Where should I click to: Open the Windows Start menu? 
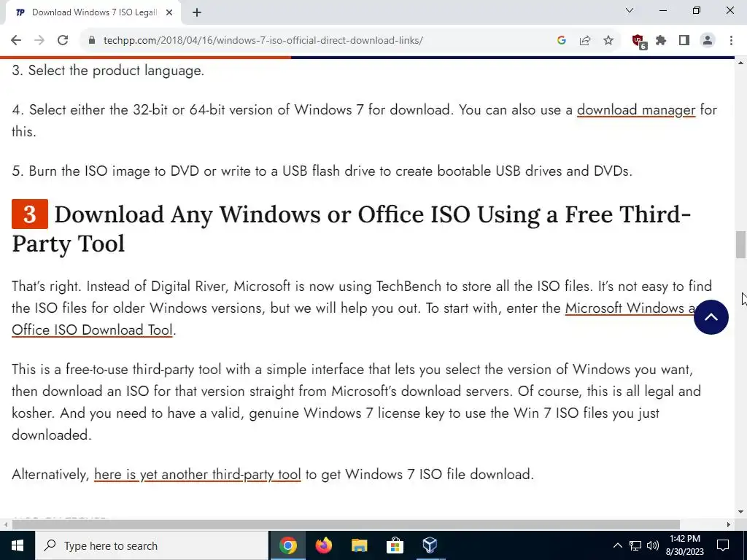(18, 545)
